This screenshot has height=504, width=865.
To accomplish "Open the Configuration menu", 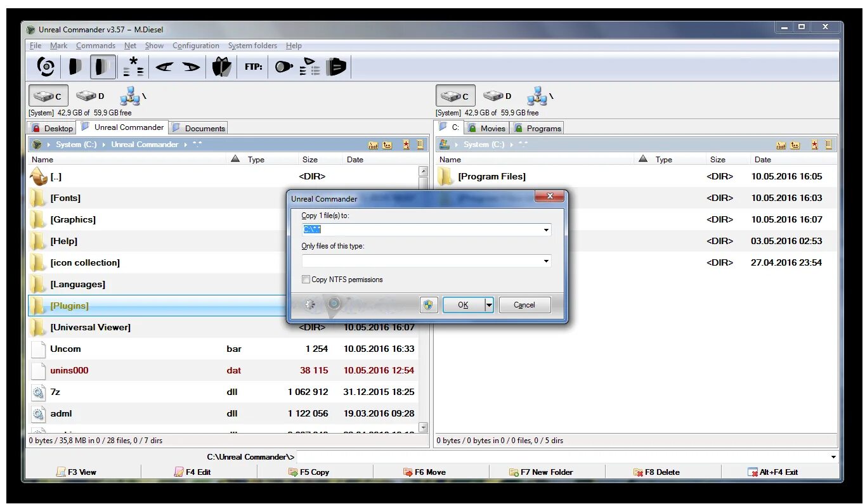I will 196,46.
